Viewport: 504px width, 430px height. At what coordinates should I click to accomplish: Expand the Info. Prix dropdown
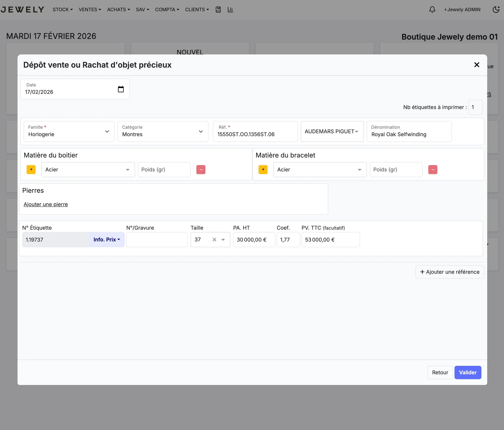pyautogui.click(x=107, y=240)
